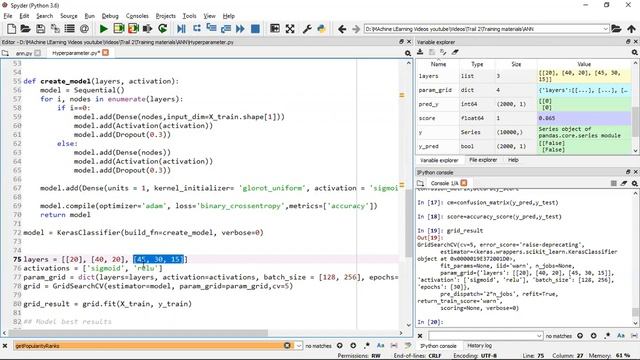
Task: Close the console find bar
Action: click(x=420, y=336)
